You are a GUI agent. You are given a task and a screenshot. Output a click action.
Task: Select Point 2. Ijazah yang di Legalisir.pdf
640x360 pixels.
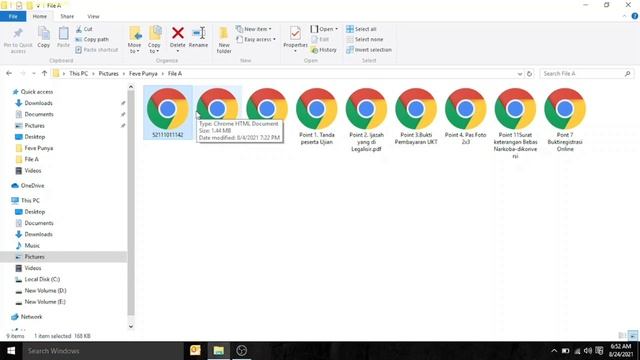pos(366,120)
